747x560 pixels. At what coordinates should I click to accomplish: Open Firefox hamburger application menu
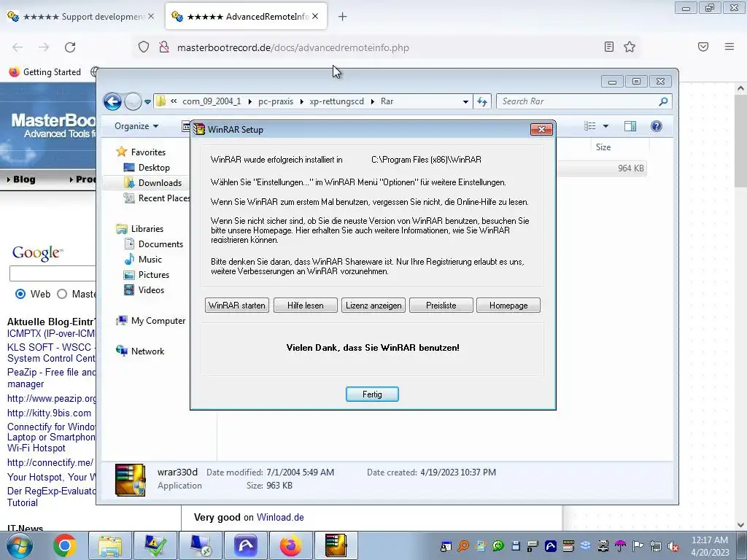tap(729, 47)
